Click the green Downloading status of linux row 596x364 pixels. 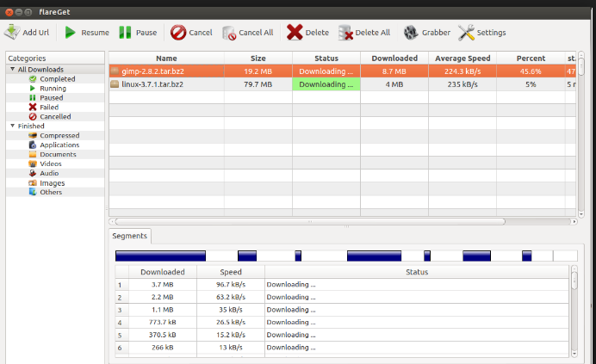tap(326, 84)
